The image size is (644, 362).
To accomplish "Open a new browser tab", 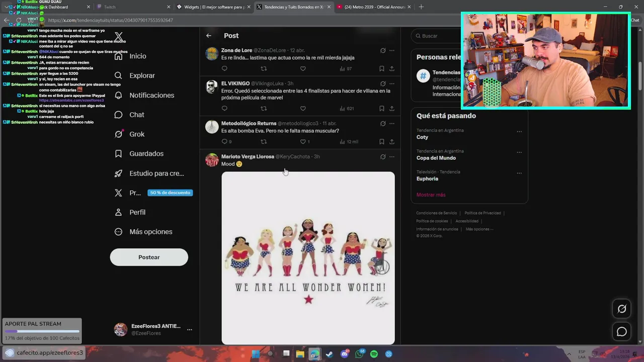I will [x=421, y=7].
